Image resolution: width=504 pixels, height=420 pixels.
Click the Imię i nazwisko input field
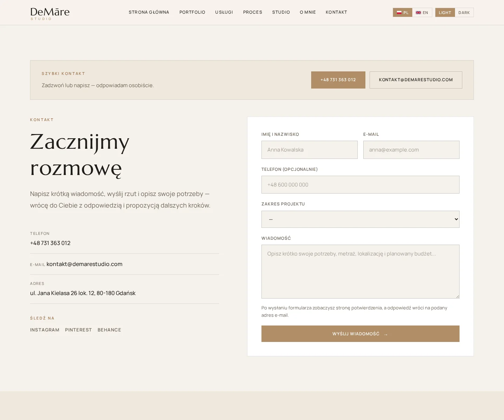309,149
